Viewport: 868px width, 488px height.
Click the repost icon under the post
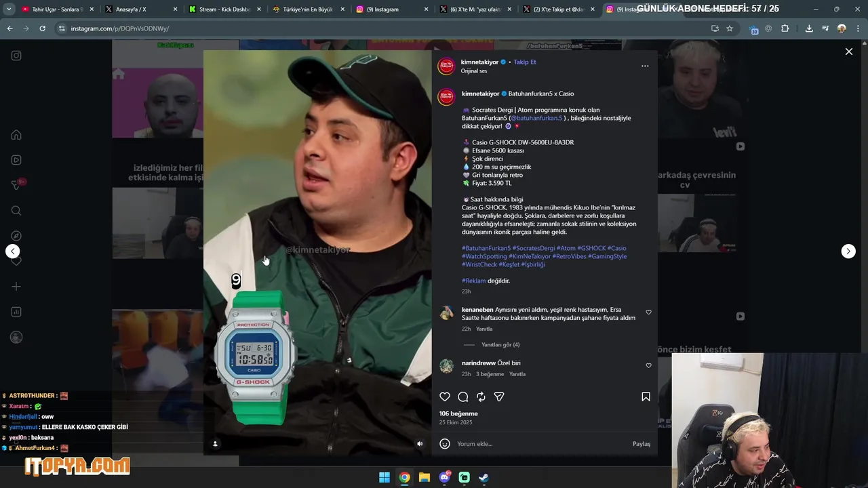pos(481,396)
